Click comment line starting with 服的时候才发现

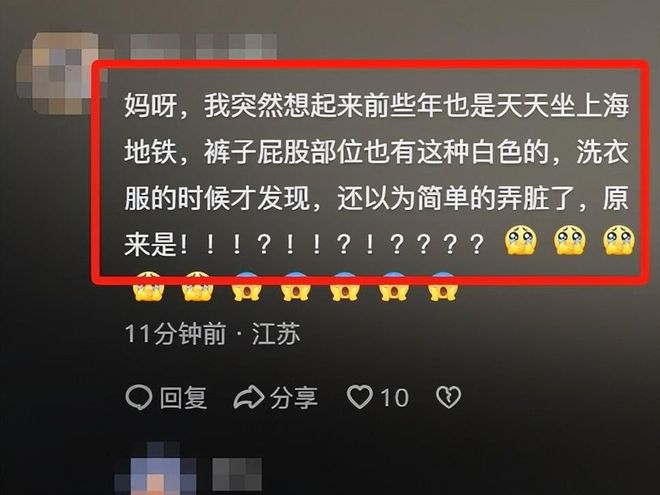pos(377,198)
